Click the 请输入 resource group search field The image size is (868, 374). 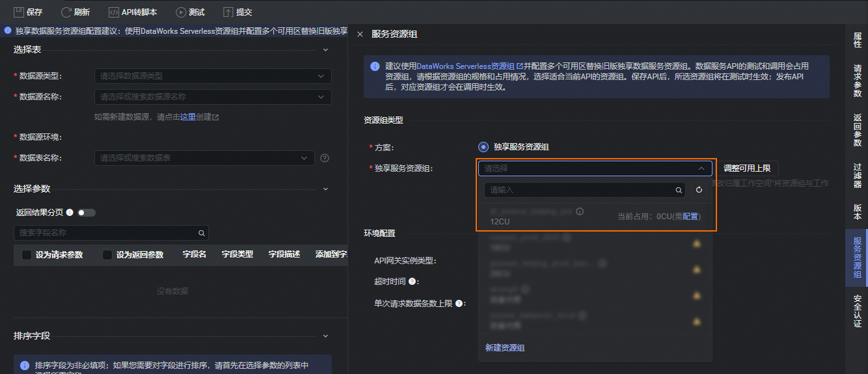[x=585, y=190]
